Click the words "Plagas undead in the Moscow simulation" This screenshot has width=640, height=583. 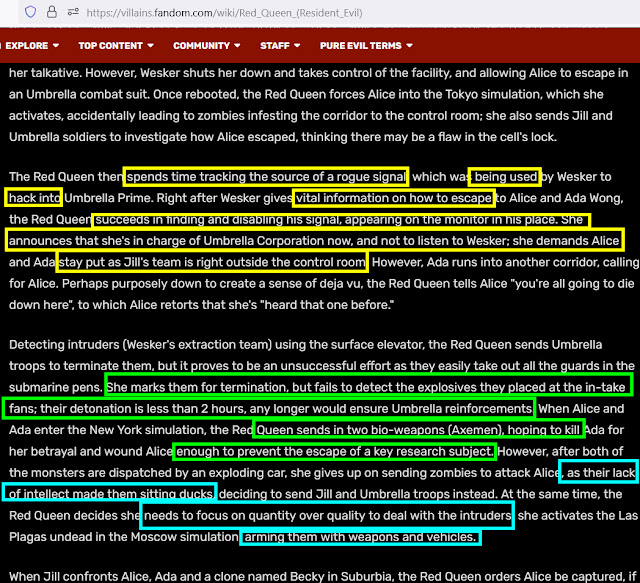(x=124, y=537)
